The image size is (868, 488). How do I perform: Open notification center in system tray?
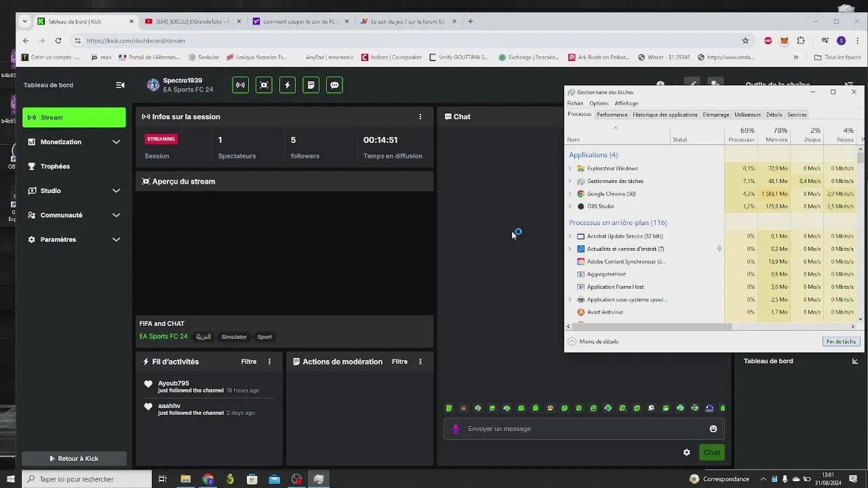(x=854, y=479)
